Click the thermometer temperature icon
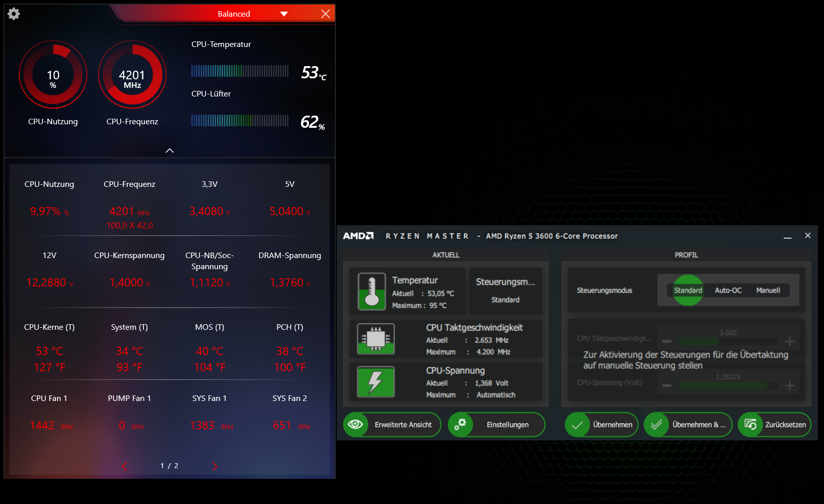Image resolution: width=824 pixels, height=504 pixels. 372,291
